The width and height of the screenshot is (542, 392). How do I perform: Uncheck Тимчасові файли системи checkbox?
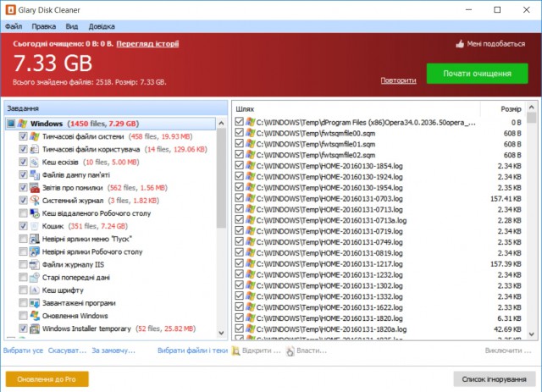pos(23,136)
